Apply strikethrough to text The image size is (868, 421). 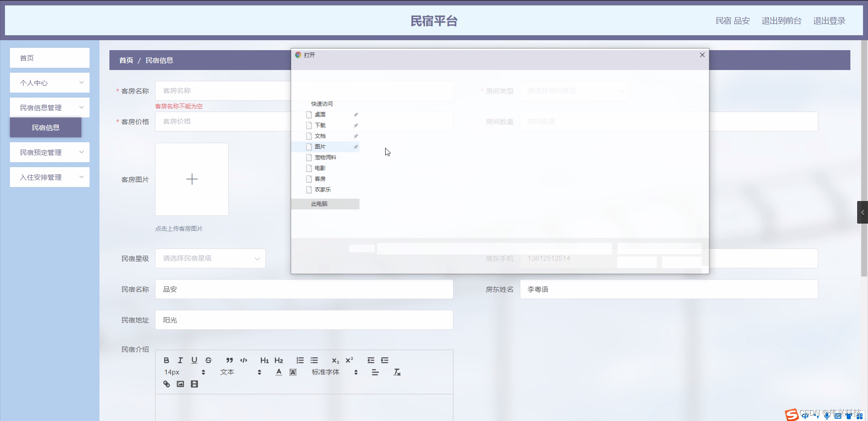(208, 360)
